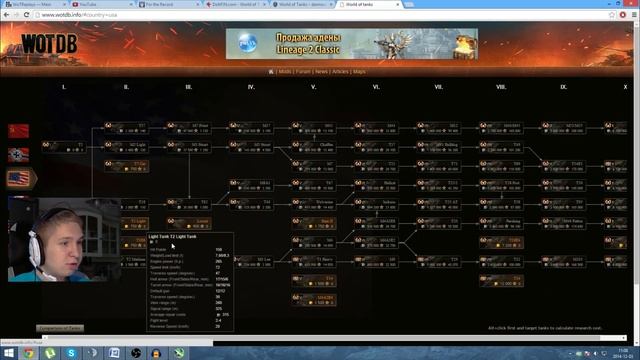Image resolution: width=640 pixels, height=360 pixels.
Task: Click the browser back arrow
Action: [7, 15]
